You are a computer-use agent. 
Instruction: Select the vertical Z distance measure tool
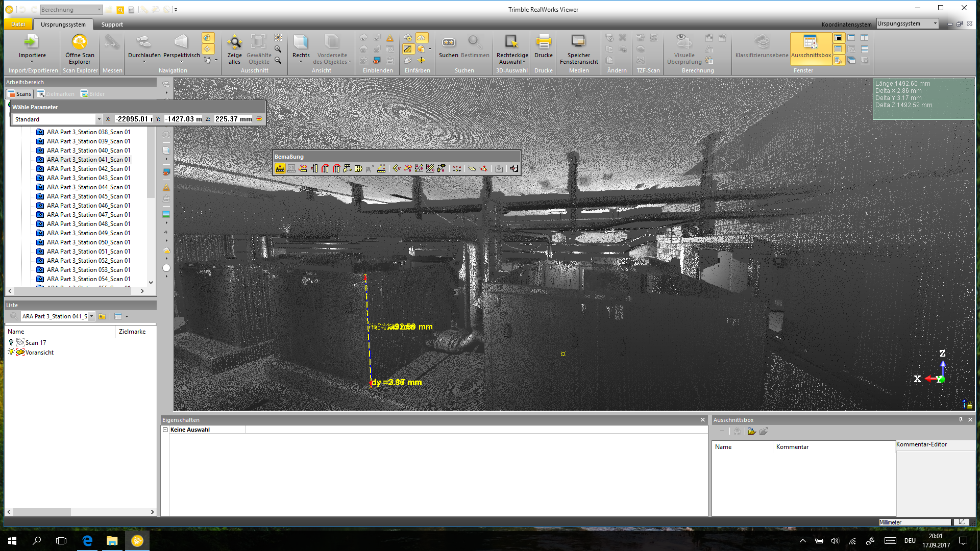[314, 168]
